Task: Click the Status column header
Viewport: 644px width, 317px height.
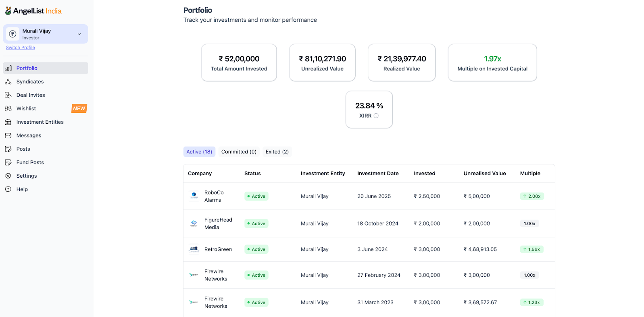Action: 252,174
